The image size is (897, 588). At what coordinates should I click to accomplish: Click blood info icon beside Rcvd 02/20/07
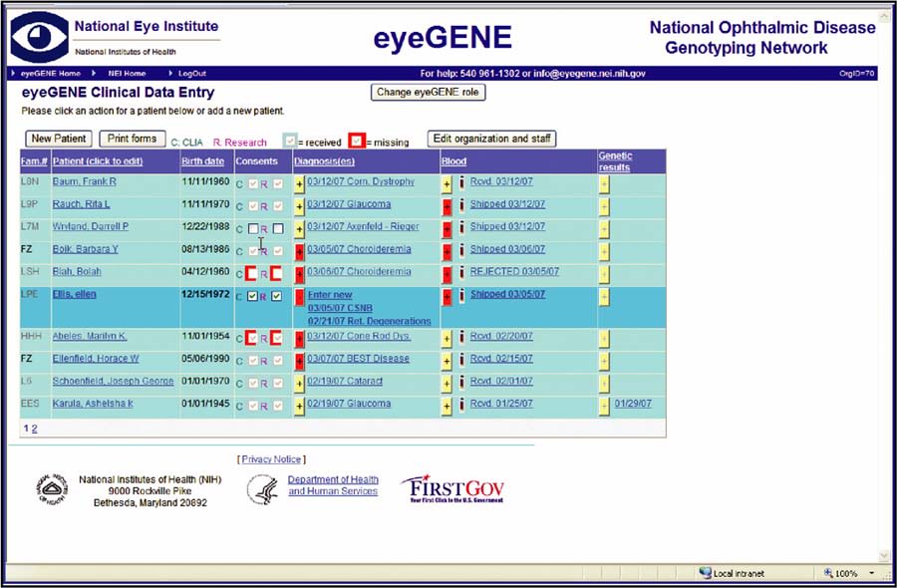pyautogui.click(x=461, y=338)
